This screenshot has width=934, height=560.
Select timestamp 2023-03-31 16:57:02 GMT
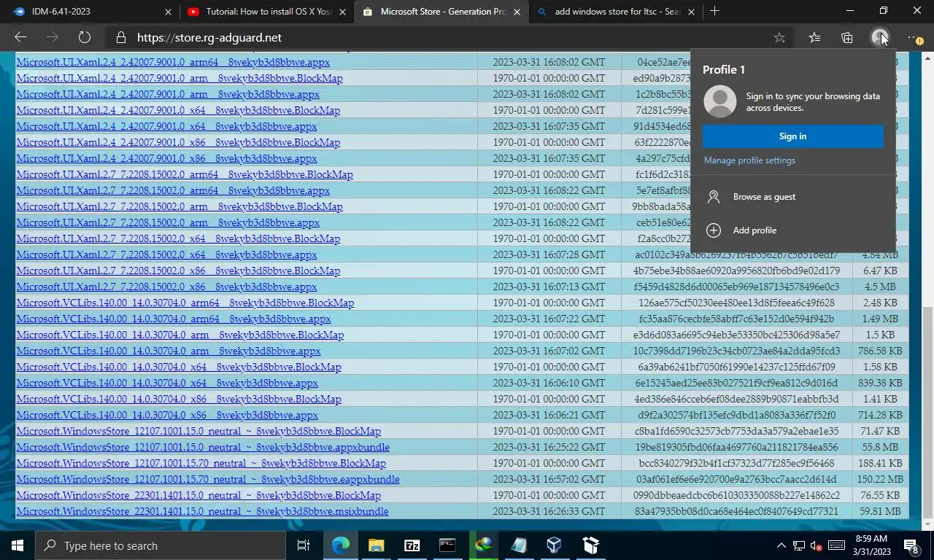[549, 479]
